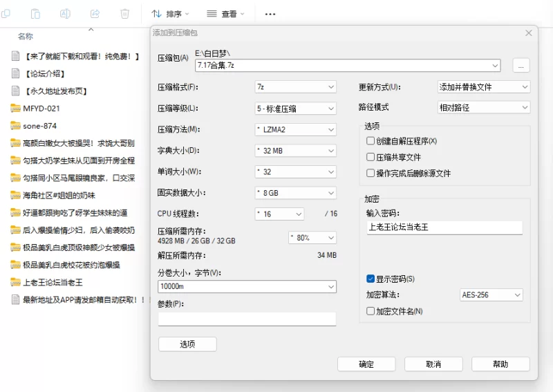Select the 【永久地址发布页】 file
Image resolution: width=553 pixels, height=392 pixels.
(x=55, y=91)
